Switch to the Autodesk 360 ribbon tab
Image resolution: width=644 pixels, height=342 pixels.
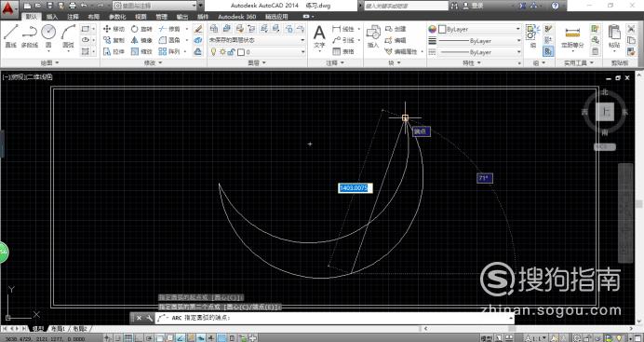237,17
